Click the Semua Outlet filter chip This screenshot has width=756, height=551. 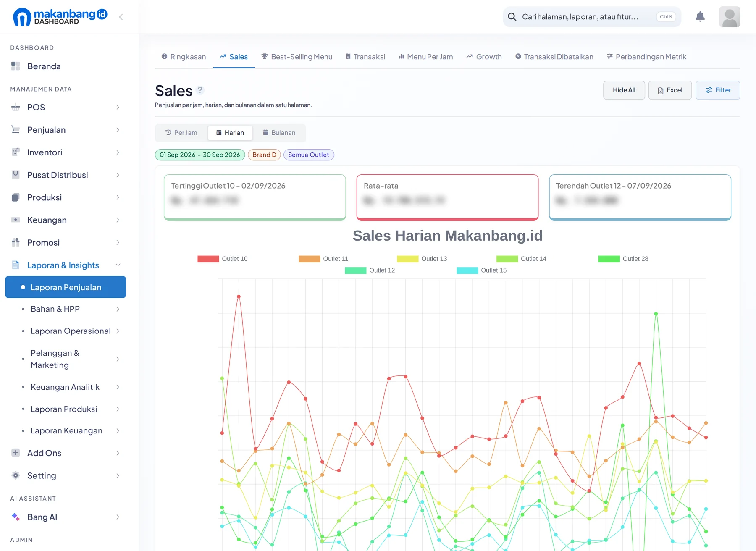tap(309, 155)
